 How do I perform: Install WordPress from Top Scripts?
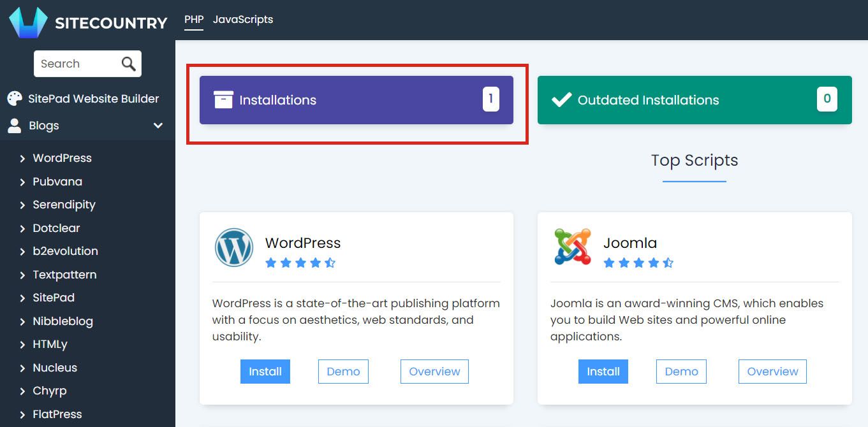[265, 372]
